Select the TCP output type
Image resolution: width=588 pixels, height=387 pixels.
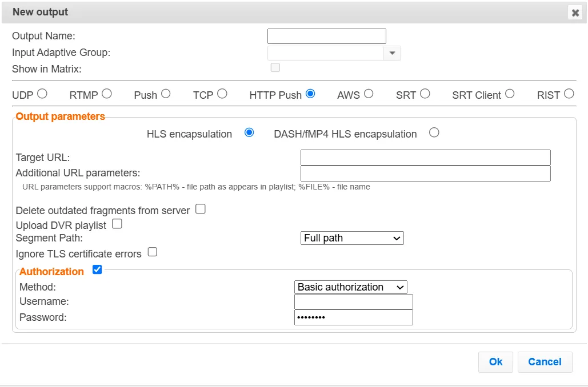[222, 94]
